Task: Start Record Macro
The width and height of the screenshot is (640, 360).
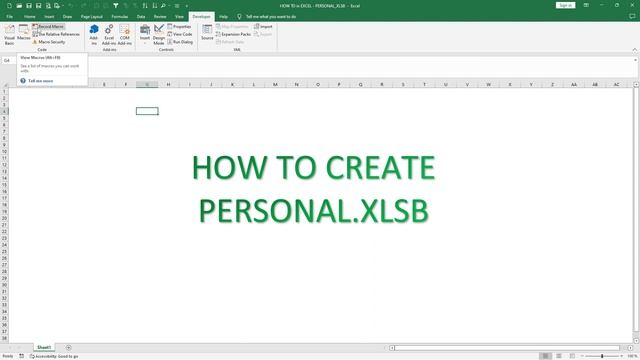Action: click(48, 27)
